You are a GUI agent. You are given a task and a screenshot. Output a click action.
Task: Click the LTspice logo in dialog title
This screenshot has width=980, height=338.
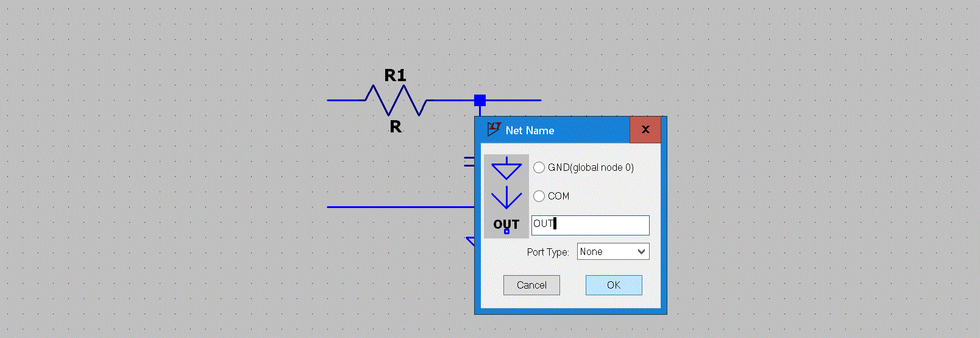click(494, 129)
